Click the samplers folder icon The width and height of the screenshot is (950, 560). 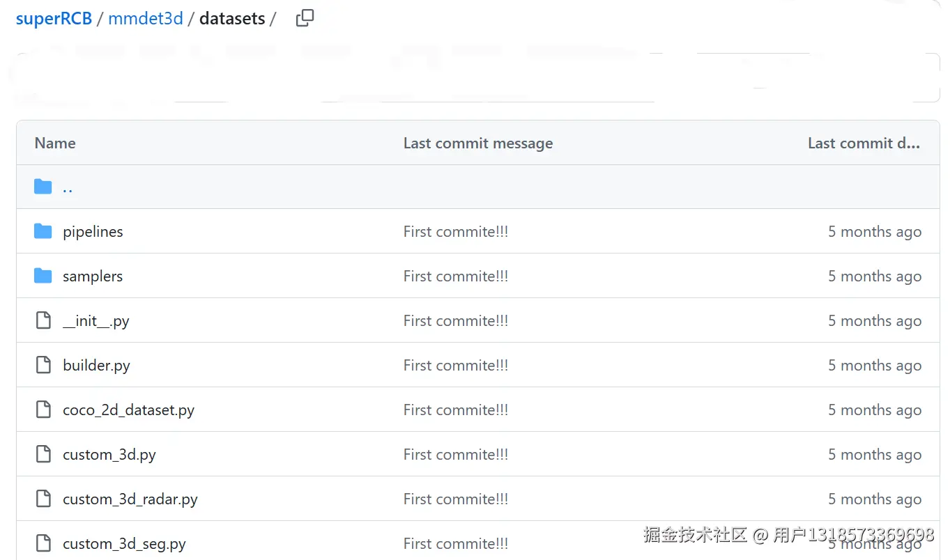pos(43,276)
